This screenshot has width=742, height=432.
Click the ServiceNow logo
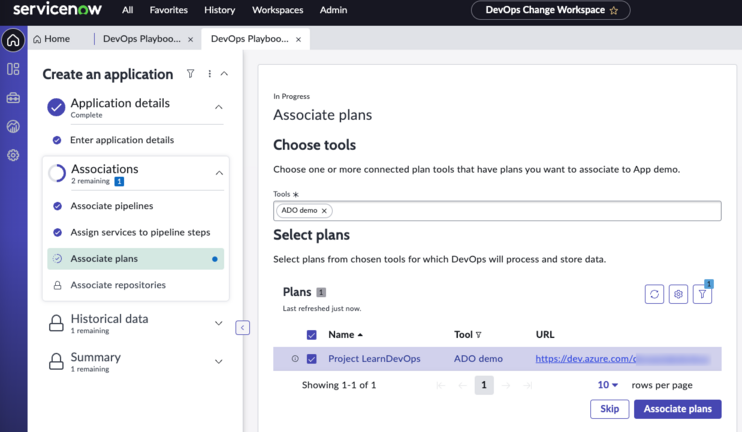coord(57,9)
